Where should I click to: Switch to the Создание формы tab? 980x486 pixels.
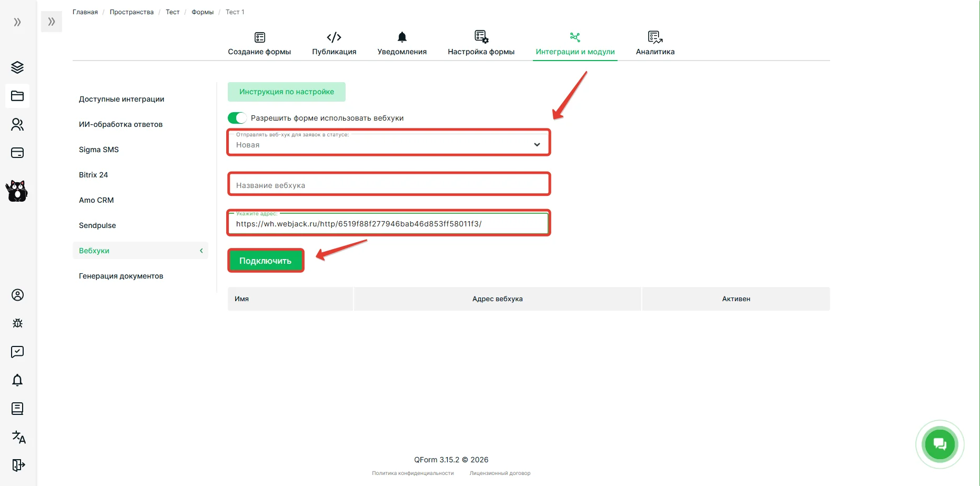pos(259,44)
